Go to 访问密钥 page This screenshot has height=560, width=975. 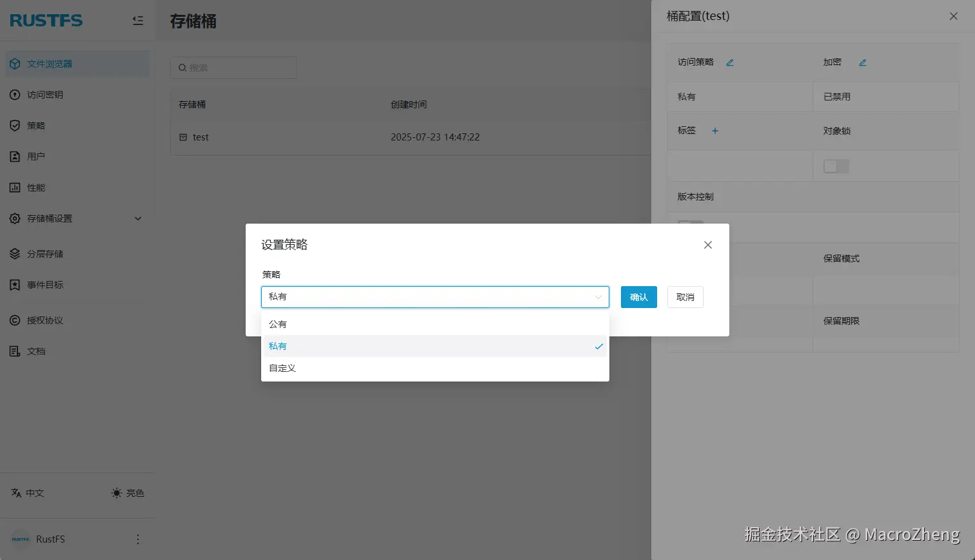point(77,95)
